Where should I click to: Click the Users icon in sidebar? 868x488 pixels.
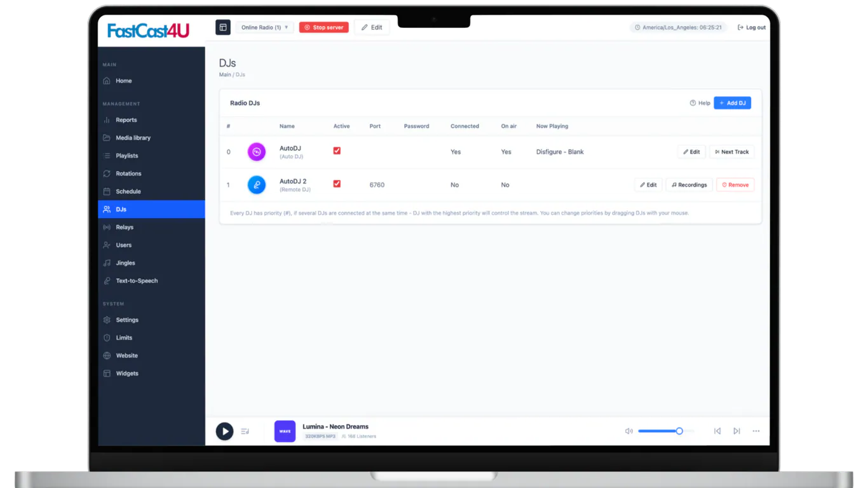tap(107, 245)
